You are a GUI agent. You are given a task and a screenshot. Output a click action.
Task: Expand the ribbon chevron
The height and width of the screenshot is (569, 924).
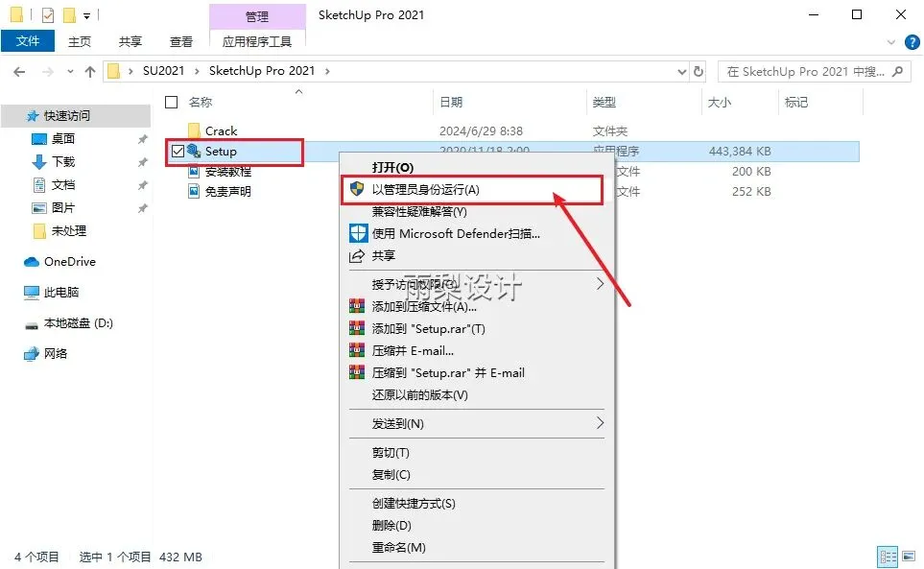pyautogui.click(x=891, y=42)
